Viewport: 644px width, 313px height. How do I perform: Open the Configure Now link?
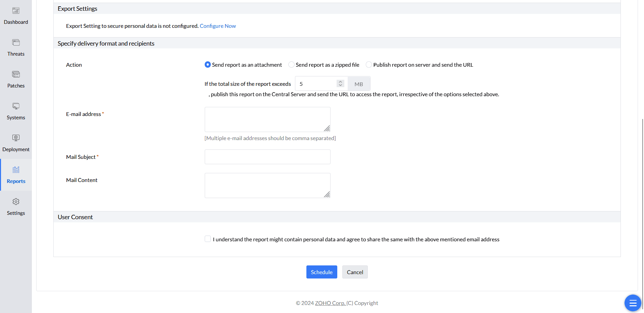(218, 26)
